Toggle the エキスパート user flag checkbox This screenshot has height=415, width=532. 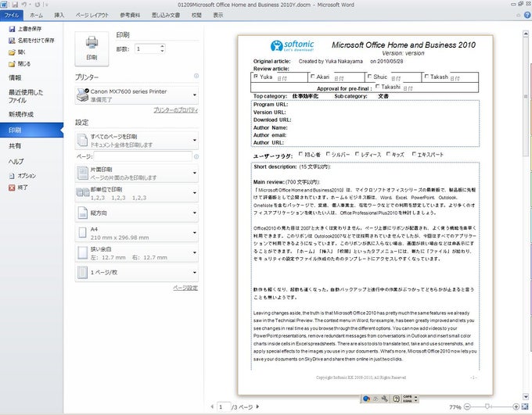click(x=414, y=154)
